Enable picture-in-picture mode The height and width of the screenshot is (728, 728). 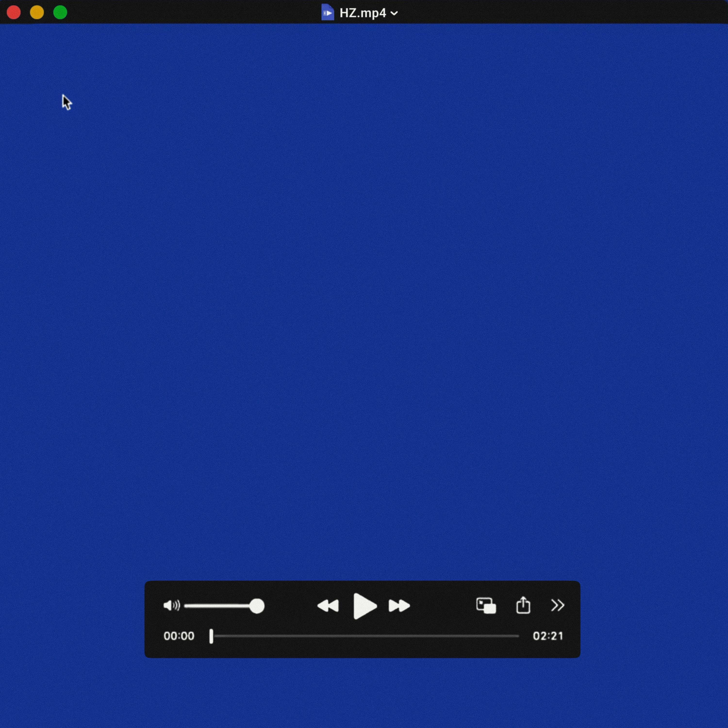486,605
